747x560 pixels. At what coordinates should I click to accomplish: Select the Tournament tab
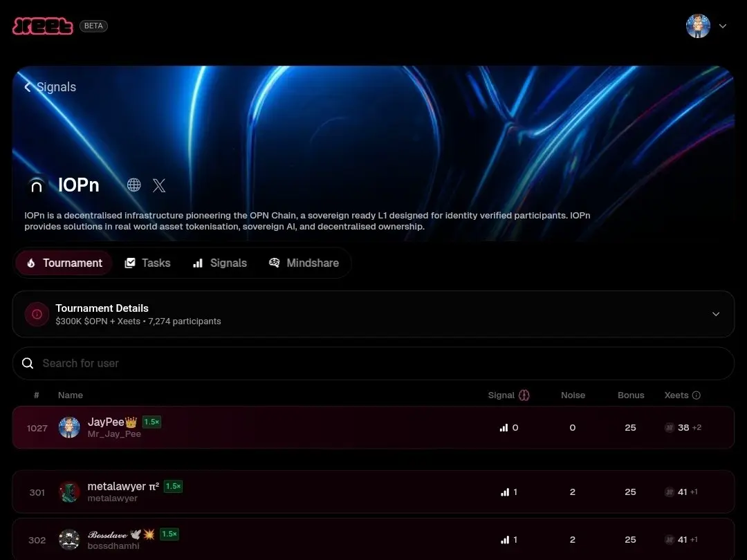(x=64, y=263)
